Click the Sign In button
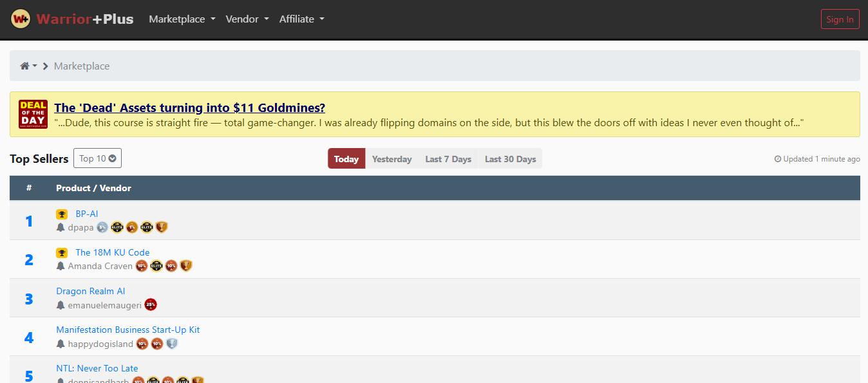Screen dimensions: 868x383 (840, 19)
